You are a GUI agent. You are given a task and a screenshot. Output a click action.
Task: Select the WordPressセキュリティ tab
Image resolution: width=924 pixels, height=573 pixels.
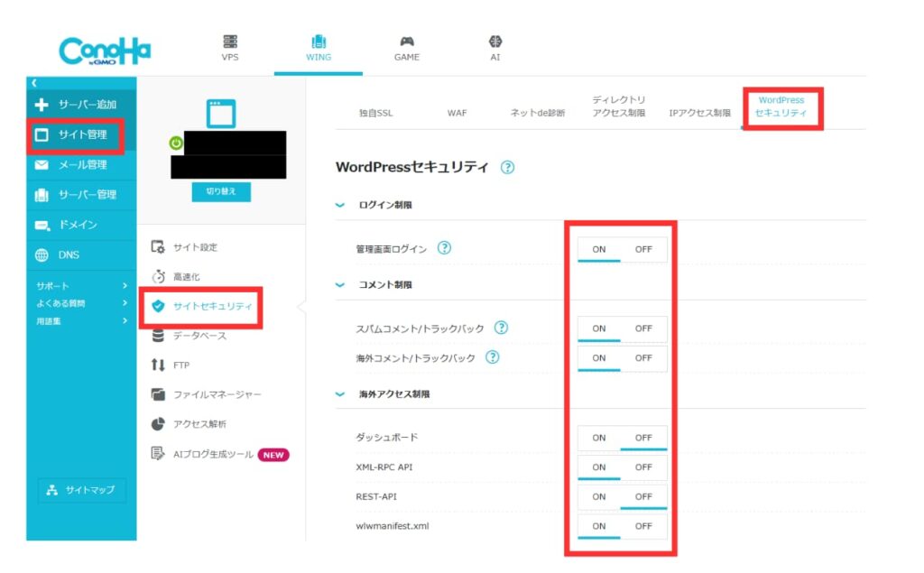point(781,106)
